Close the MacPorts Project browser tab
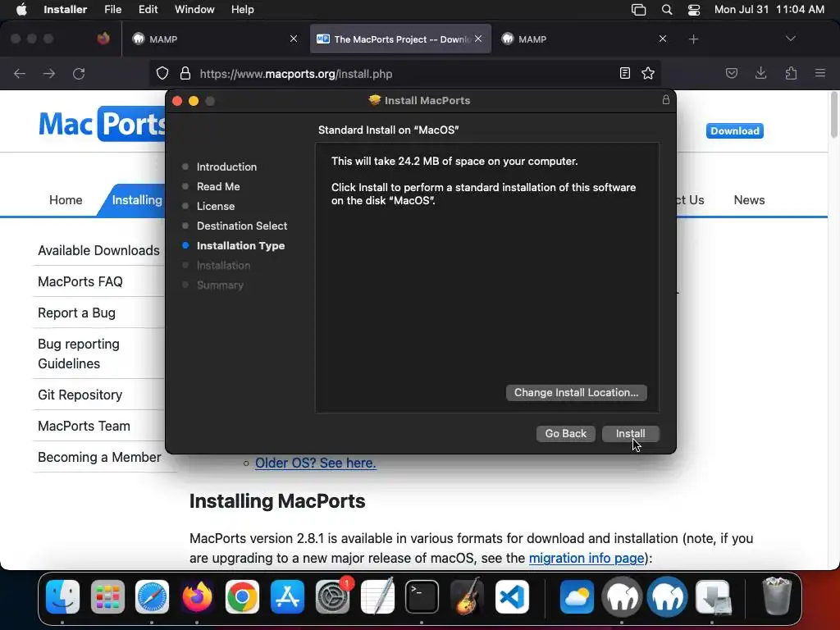Image resolution: width=840 pixels, height=630 pixels. click(x=478, y=39)
